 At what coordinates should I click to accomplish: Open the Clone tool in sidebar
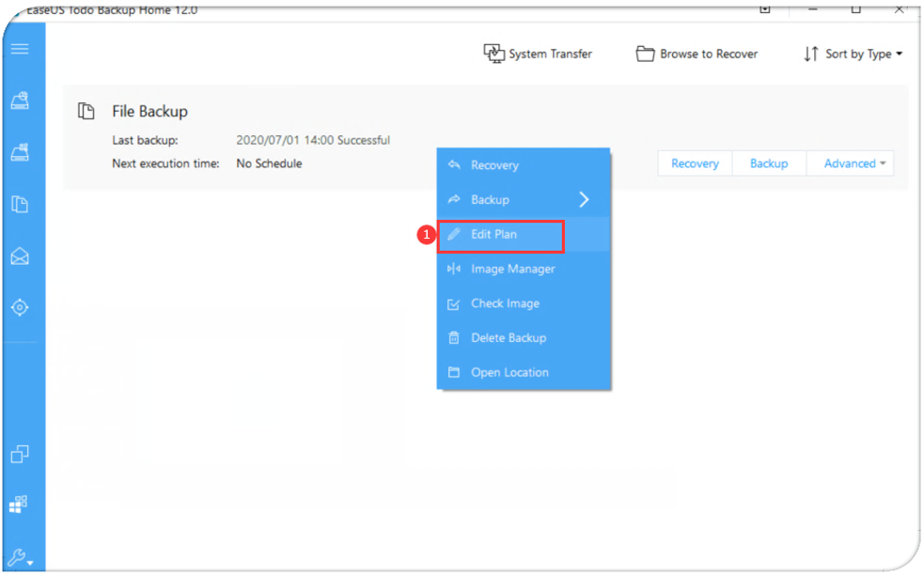(x=20, y=454)
